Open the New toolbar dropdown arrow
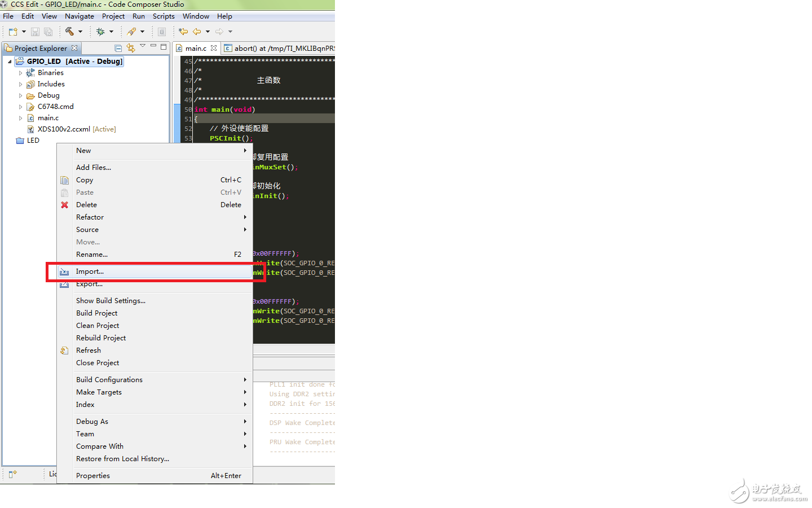 pos(24,32)
